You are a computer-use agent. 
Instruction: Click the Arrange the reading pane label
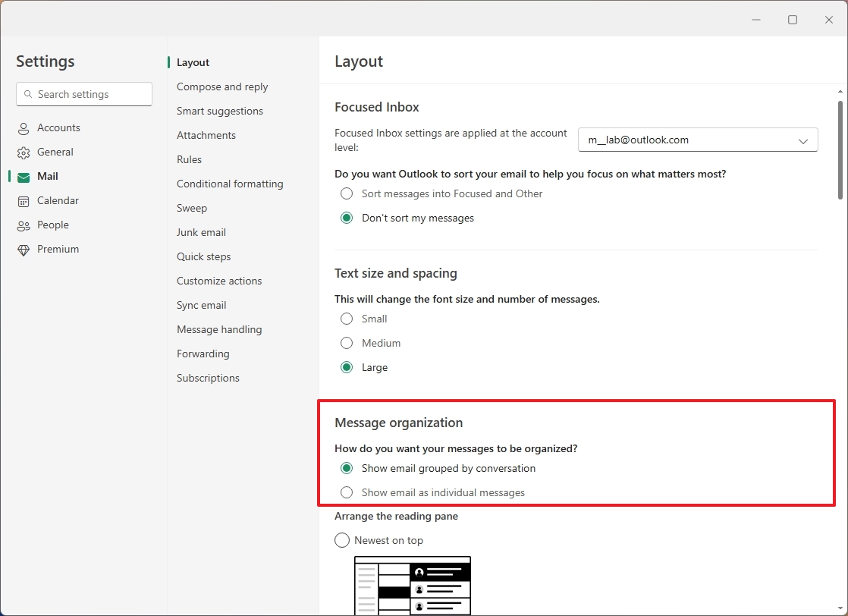click(397, 517)
